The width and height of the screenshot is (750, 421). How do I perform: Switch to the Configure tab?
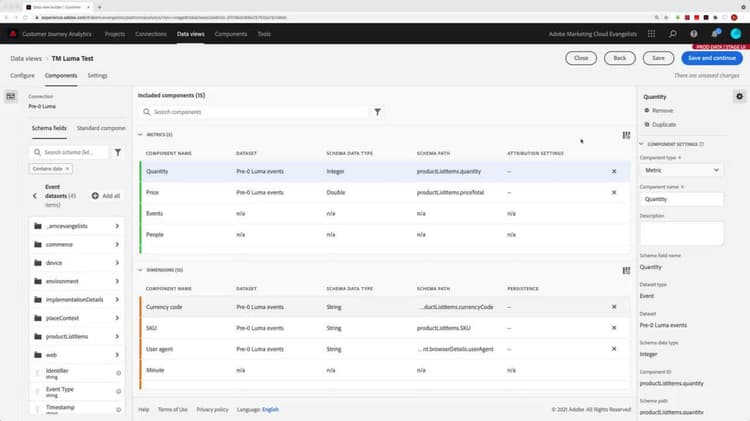pos(22,76)
